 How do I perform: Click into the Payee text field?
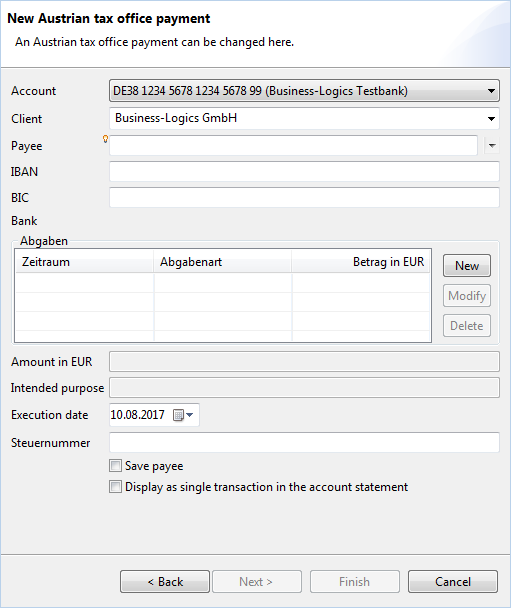(x=293, y=146)
